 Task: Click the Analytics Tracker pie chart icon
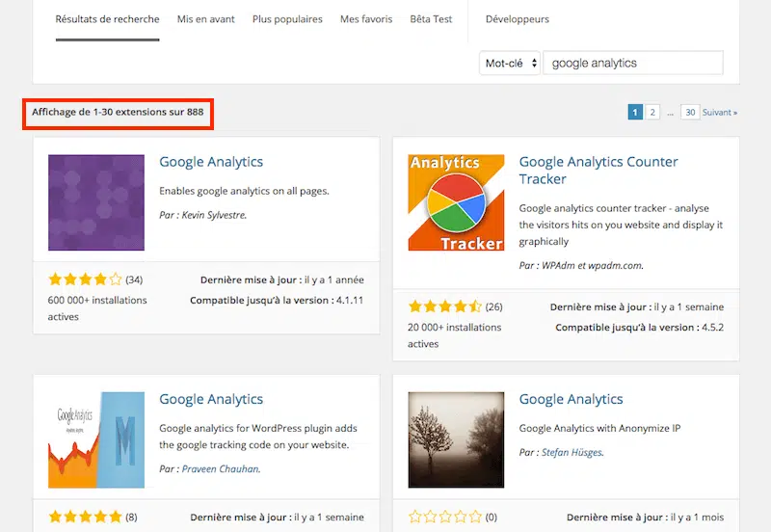[x=456, y=202]
